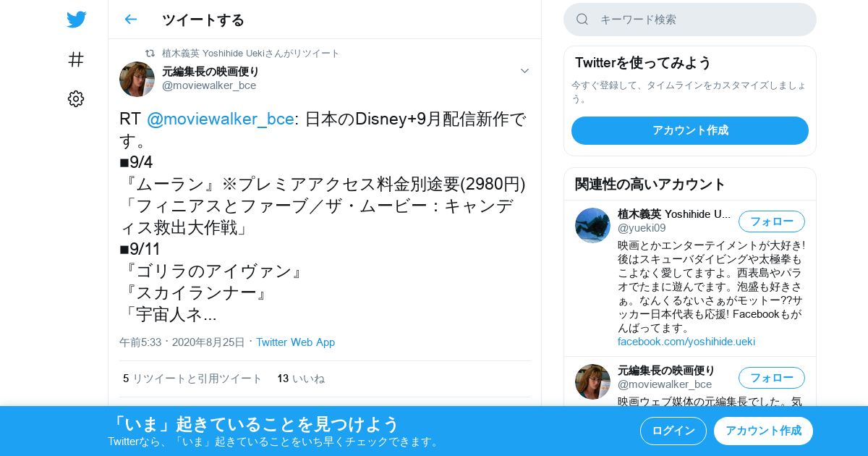Follow 植木義英 Yoshihide Ueki

click(772, 221)
